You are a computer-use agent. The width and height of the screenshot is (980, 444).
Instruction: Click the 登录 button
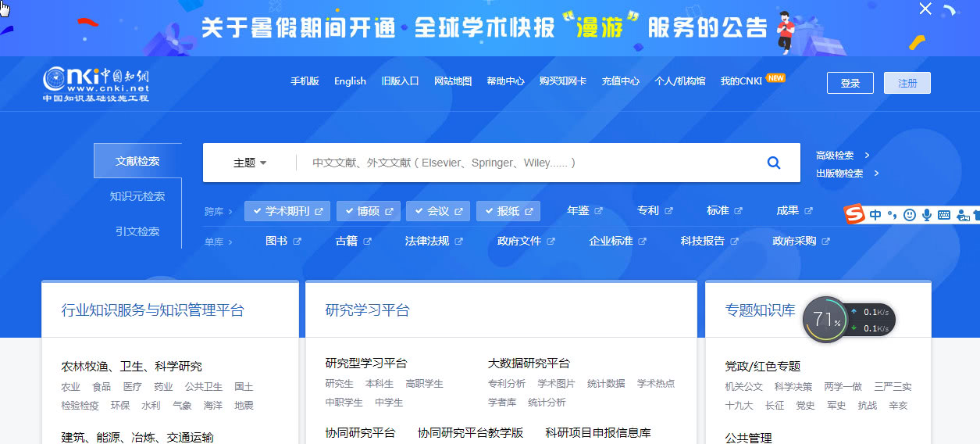point(850,83)
